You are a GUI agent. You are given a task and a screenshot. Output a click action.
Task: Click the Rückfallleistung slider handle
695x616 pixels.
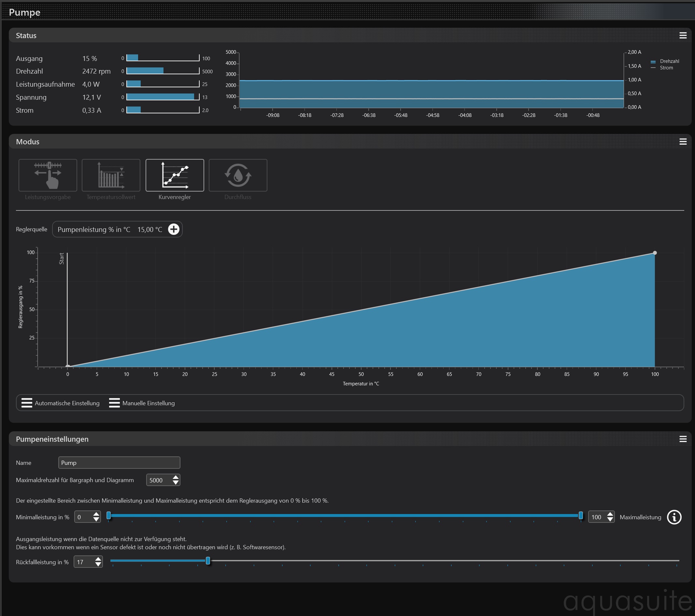click(x=208, y=561)
